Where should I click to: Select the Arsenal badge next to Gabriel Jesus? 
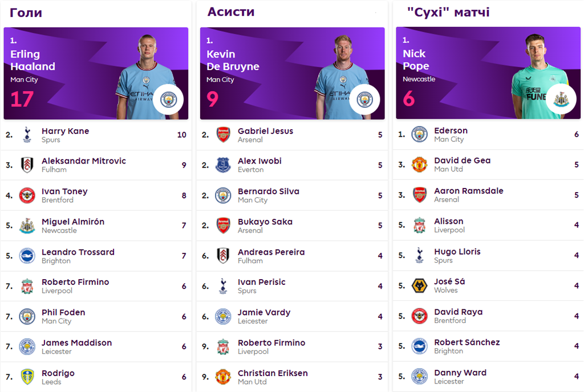[x=223, y=135]
